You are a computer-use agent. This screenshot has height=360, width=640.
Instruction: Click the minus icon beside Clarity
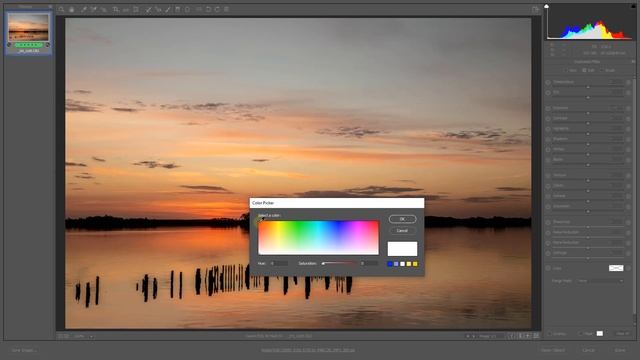click(548, 186)
